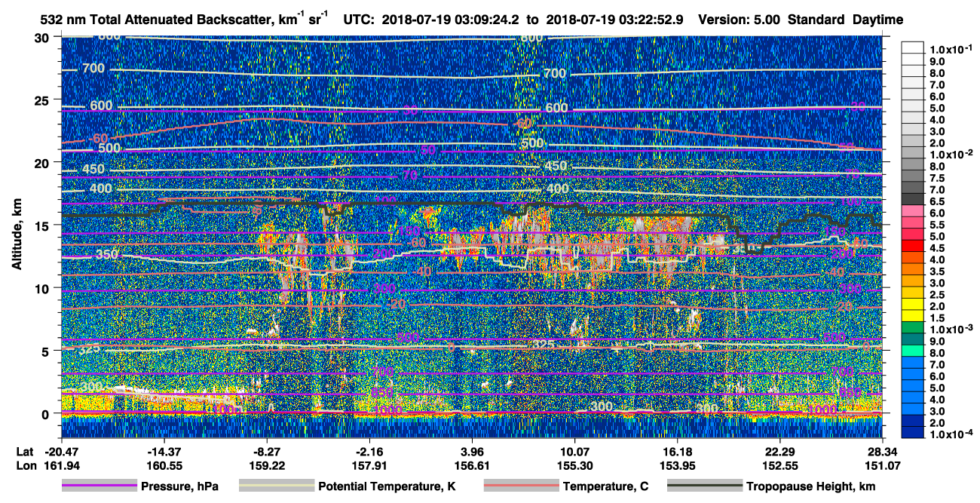Click latitude value 16.18
The image size is (980, 503).
[x=677, y=452]
